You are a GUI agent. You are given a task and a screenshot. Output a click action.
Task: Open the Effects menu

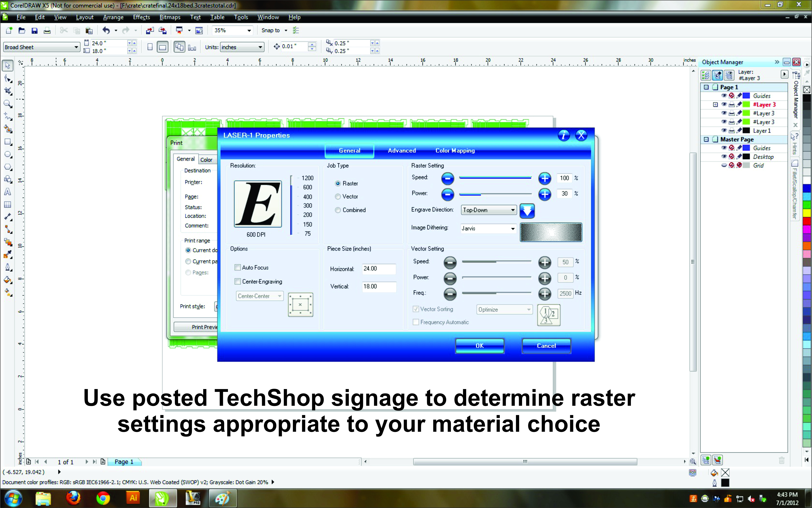tap(141, 17)
